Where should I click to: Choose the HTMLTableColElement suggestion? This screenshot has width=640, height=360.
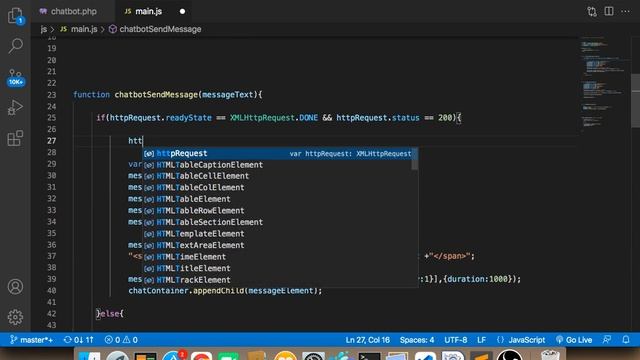point(277,188)
